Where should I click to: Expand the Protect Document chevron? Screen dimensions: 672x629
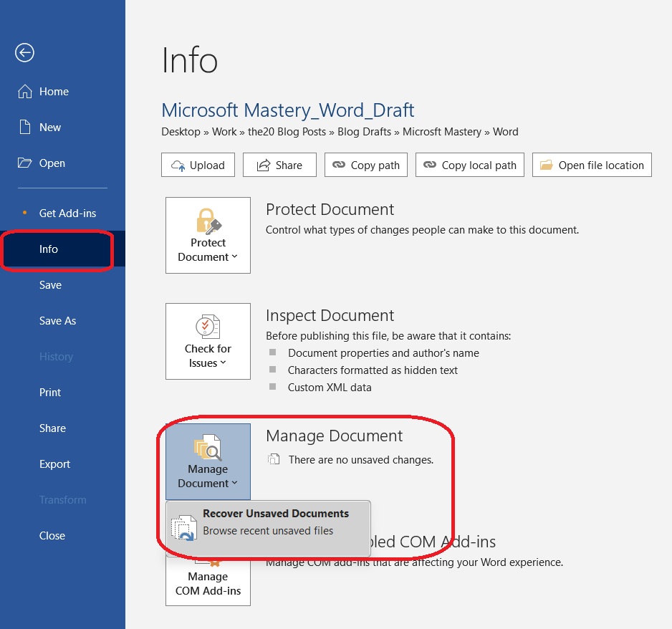pyautogui.click(x=234, y=256)
